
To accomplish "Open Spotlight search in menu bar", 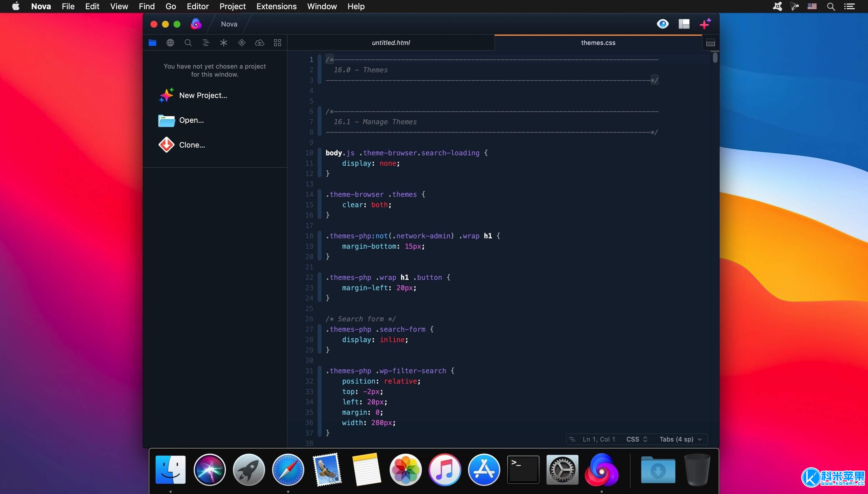I will click(x=831, y=6).
